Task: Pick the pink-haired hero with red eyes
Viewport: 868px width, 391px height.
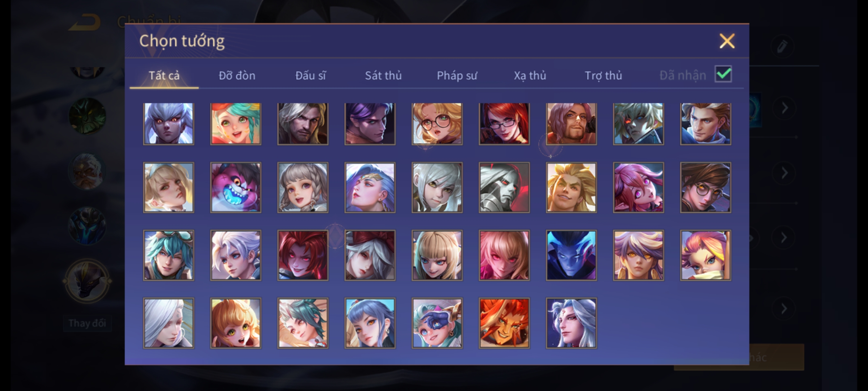Action: coord(504,256)
